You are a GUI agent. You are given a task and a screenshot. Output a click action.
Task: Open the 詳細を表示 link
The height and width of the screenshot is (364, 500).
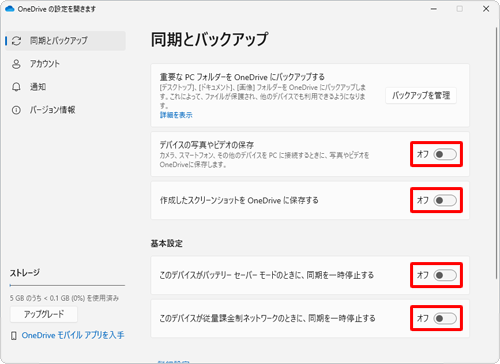(176, 115)
